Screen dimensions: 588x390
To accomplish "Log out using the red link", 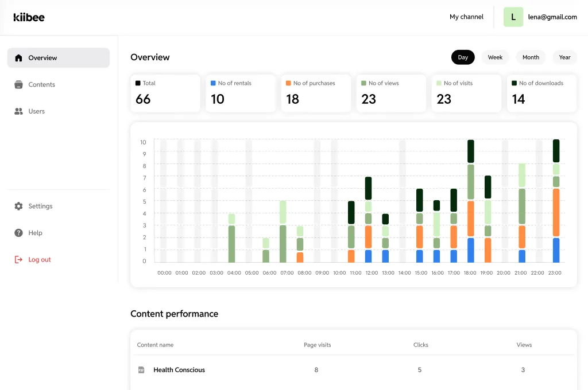I will click(x=40, y=260).
